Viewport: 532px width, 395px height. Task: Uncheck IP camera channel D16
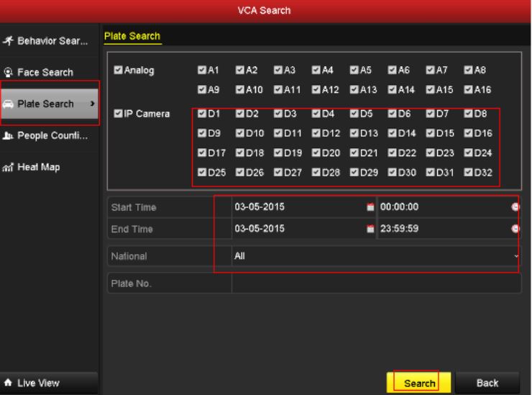pyautogui.click(x=468, y=133)
